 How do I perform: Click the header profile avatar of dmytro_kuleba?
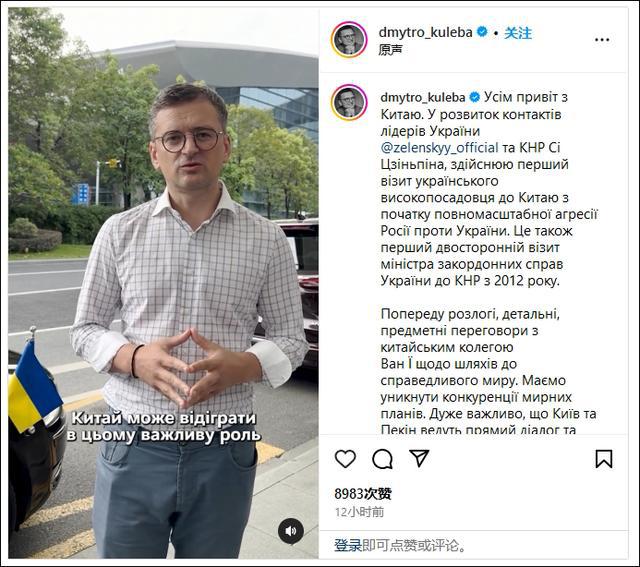349,40
